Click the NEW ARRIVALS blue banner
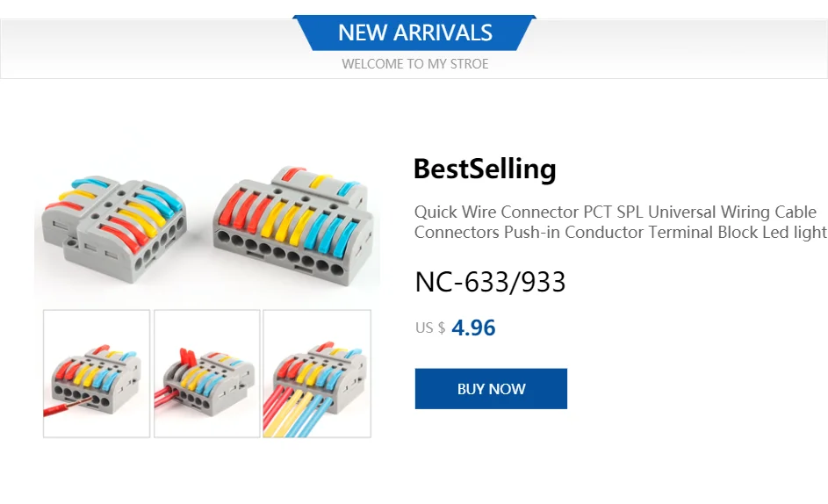Image resolution: width=828 pixels, height=504 pixels. (x=414, y=33)
